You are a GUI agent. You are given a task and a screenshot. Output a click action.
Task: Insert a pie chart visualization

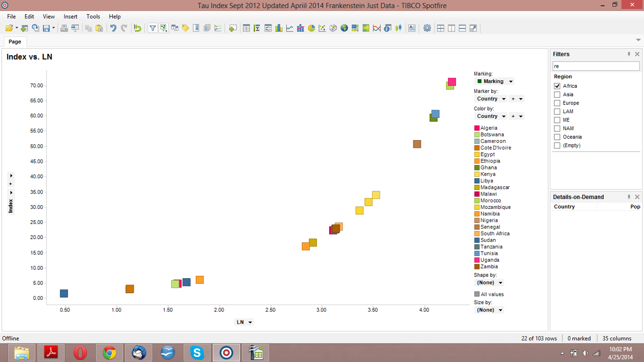(311, 28)
